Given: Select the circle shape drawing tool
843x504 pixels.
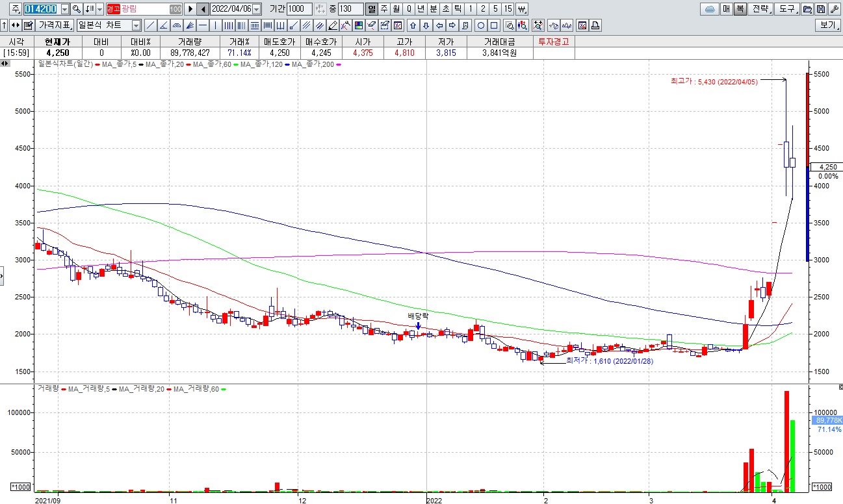Looking at the screenshot, I should pyautogui.click(x=481, y=25).
